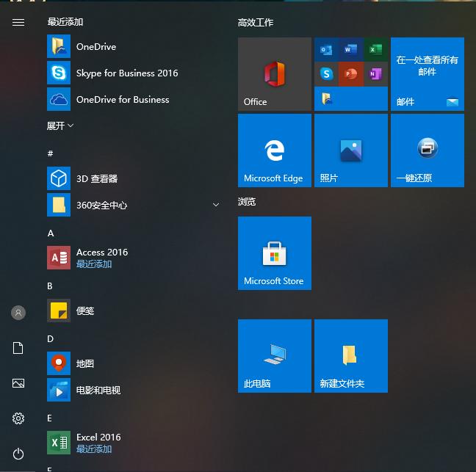Open the 照片 photos tile
Screen dimensions: 476x472
click(351, 150)
